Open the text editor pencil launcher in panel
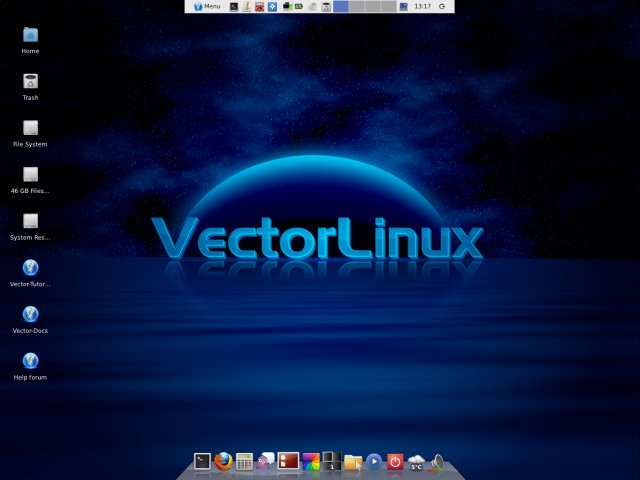This screenshot has height=480, width=640. pos(247,7)
